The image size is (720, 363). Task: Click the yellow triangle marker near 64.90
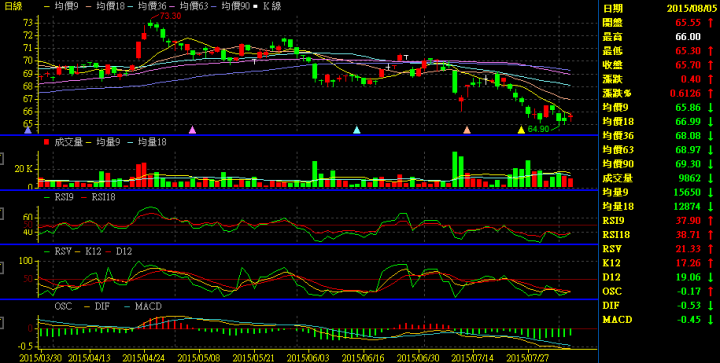(521, 130)
